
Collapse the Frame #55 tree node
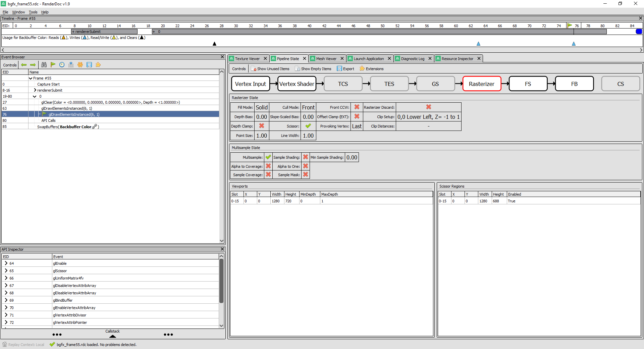[30, 78]
